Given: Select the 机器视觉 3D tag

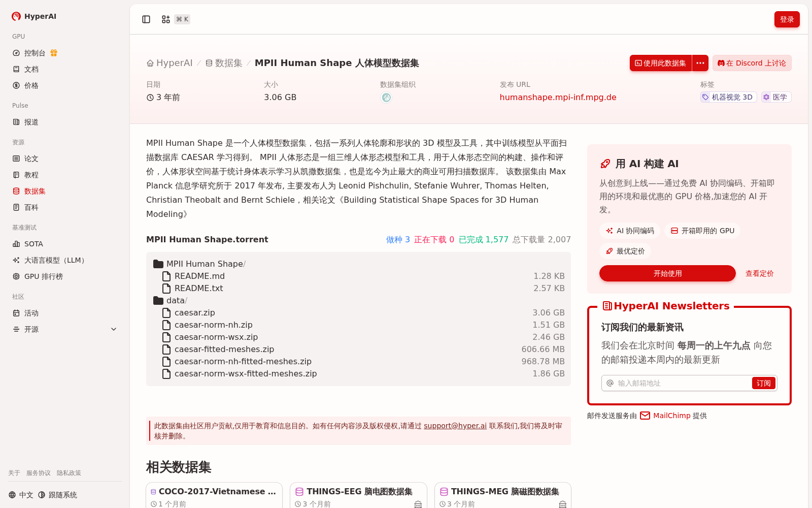Looking at the screenshot, I should (729, 97).
